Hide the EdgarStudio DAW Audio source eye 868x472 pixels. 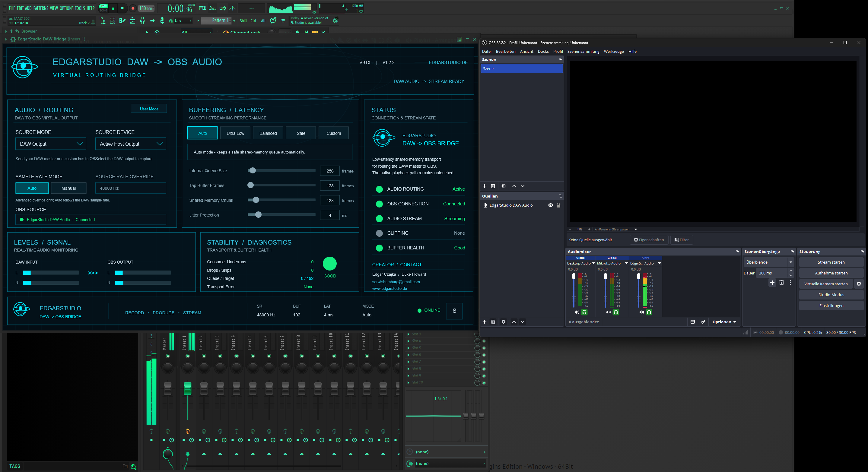[x=550, y=205]
